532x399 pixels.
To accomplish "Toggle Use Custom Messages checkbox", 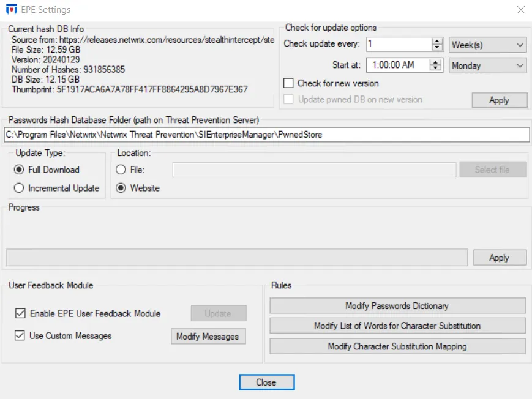I will click(x=20, y=335).
